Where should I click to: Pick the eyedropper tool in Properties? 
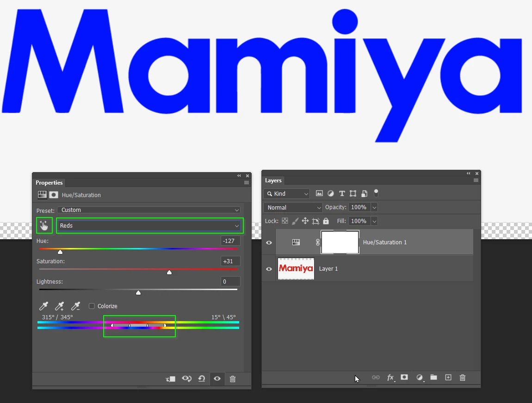(x=44, y=306)
